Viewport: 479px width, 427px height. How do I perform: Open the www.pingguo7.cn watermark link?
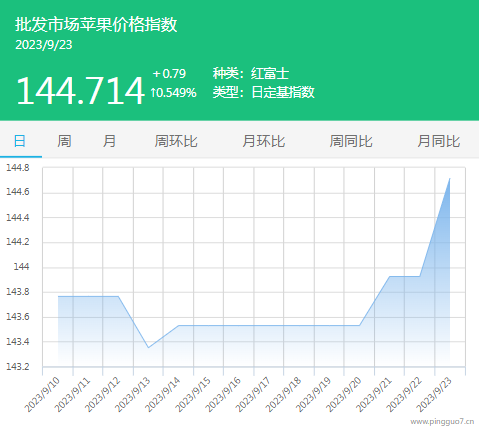click(x=442, y=422)
